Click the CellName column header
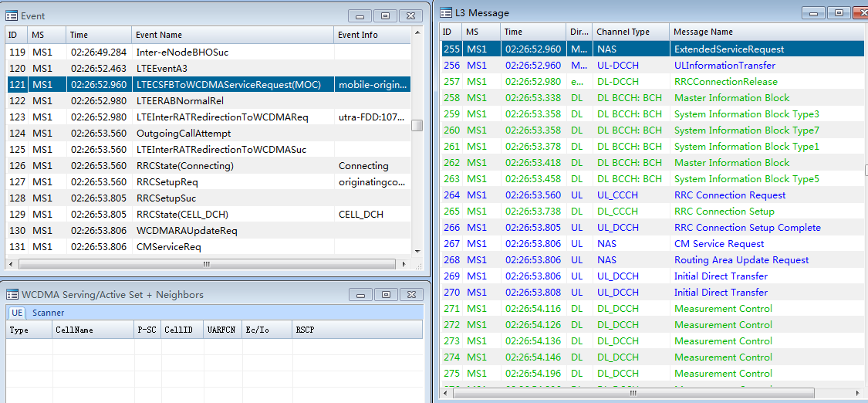This screenshot has height=403, width=868. tap(93, 330)
